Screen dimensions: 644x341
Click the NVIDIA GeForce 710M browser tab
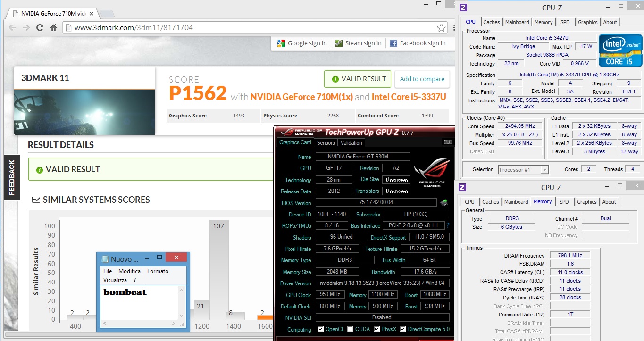pyautogui.click(x=54, y=13)
